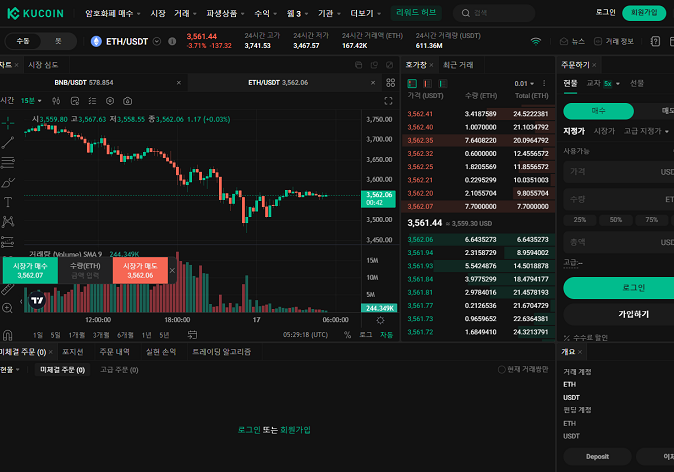The image size is (674, 472).
Task: Open 고급 지정가 order type dropdown
Action: (x=646, y=131)
